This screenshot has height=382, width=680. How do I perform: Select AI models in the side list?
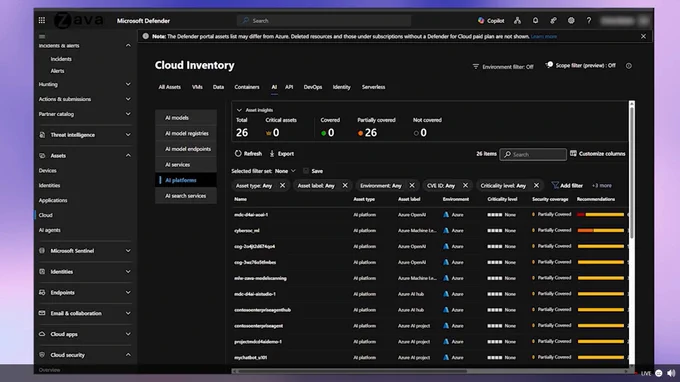[186, 118]
